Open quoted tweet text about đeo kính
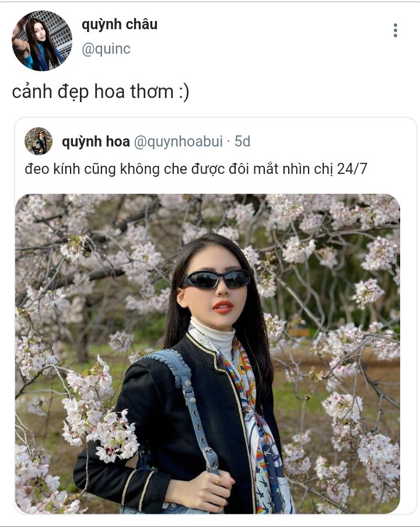The height and width of the screenshot is (527, 420). click(196, 169)
